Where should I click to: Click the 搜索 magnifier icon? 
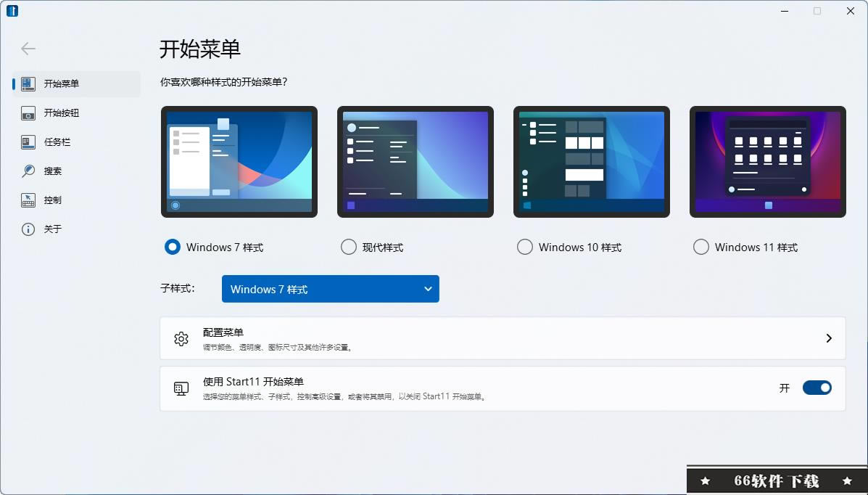tap(28, 171)
